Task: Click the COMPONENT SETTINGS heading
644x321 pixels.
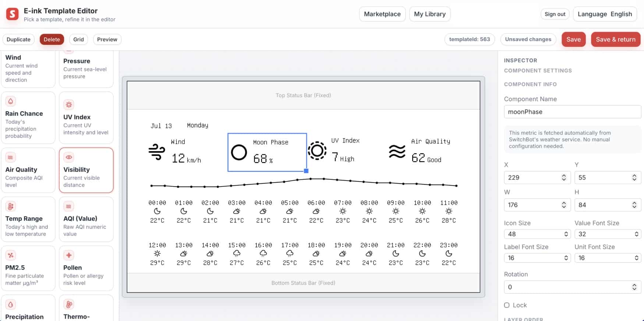Action: pyautogui.click(x=538, y=71)
